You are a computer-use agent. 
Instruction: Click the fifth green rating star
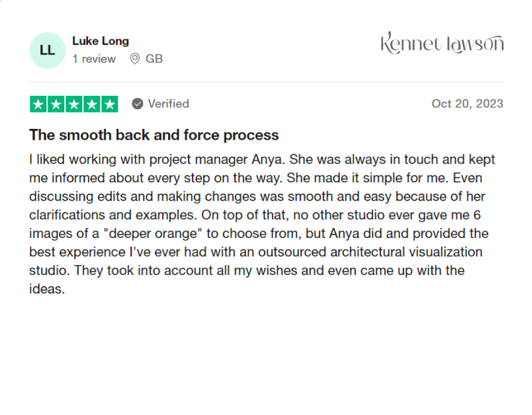click(109, 104)
